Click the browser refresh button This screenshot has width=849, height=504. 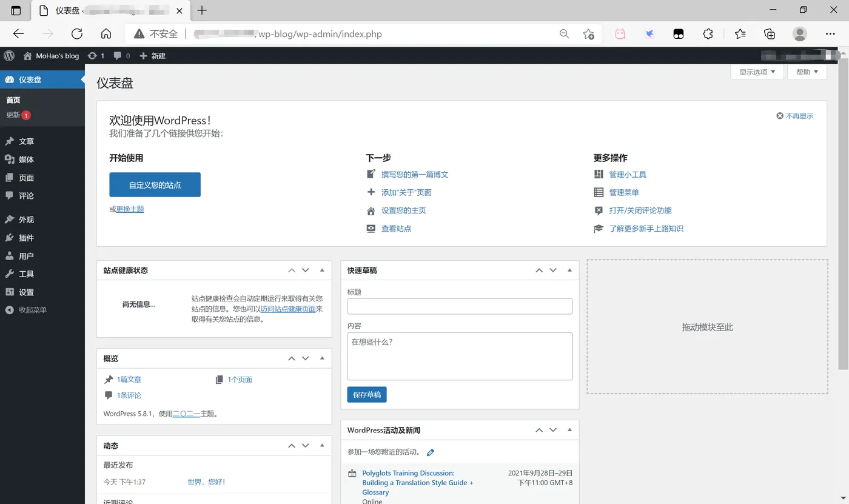tap(76, 34)
